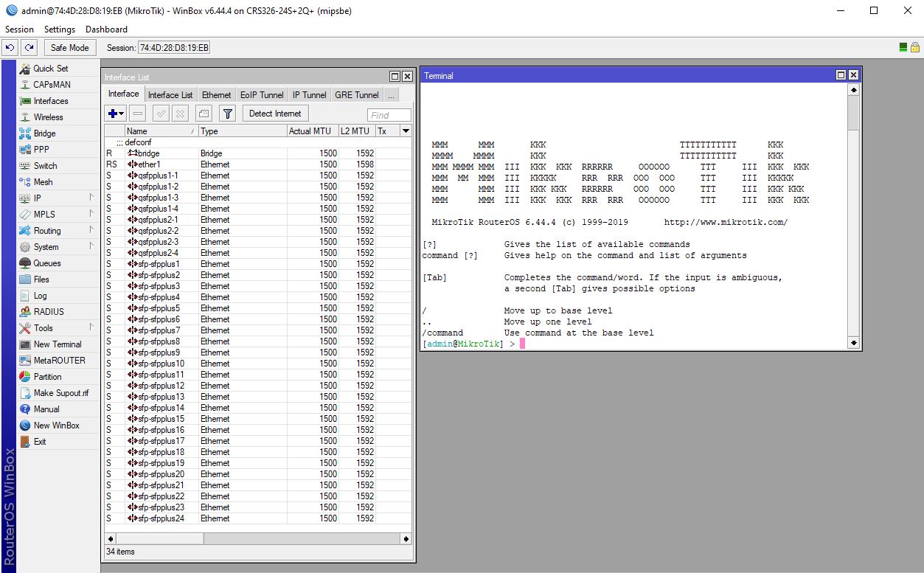Click the Find search field
The image size is (924, 573).
pyautogui.click(x=389, y=115)
